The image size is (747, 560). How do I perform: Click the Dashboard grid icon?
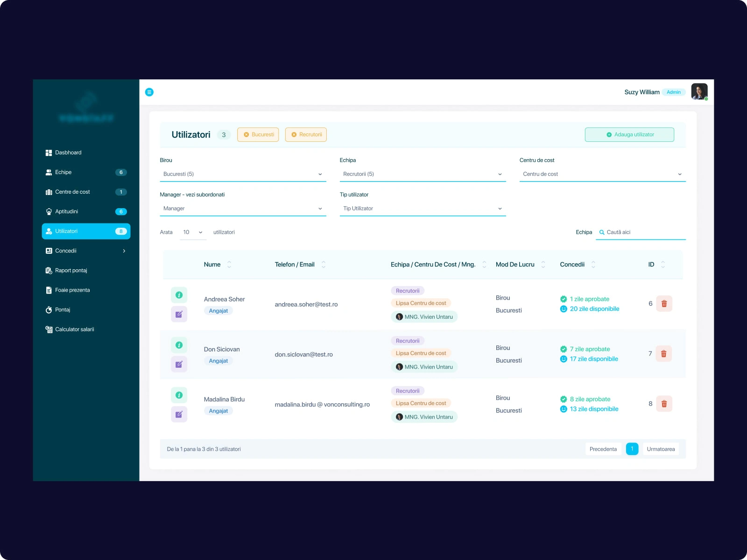49,153
